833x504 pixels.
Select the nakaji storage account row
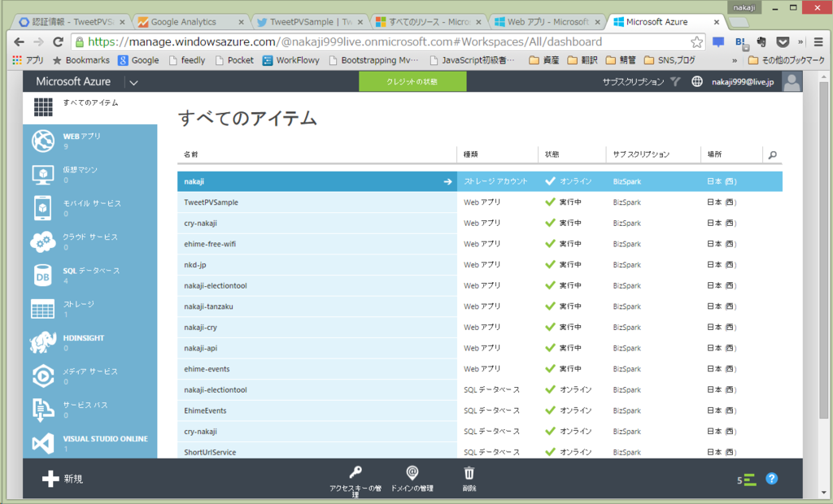325,181
